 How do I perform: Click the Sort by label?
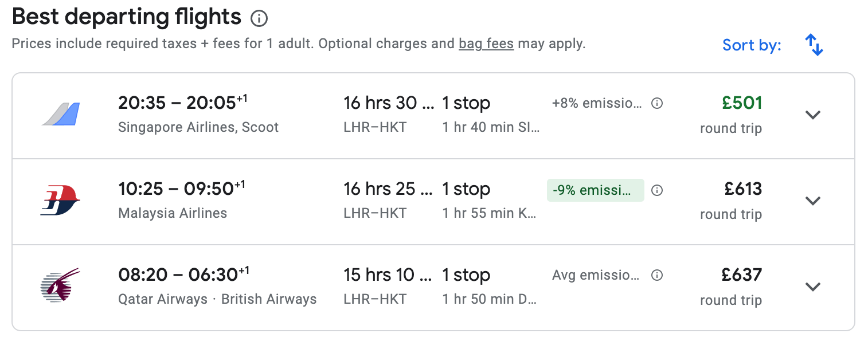click(752, 45)
